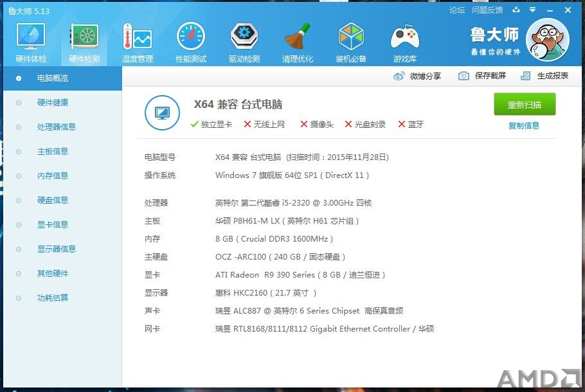Click the desktop computer circle icon
Screen dimensions: 585x392
tap(162, 112)
